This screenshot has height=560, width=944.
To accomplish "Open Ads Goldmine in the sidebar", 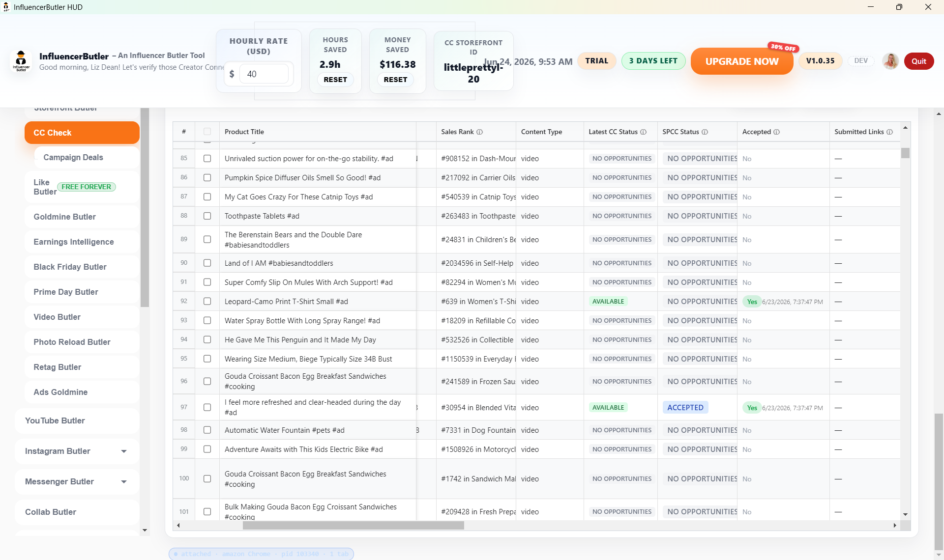I will (x=82, y=392).
